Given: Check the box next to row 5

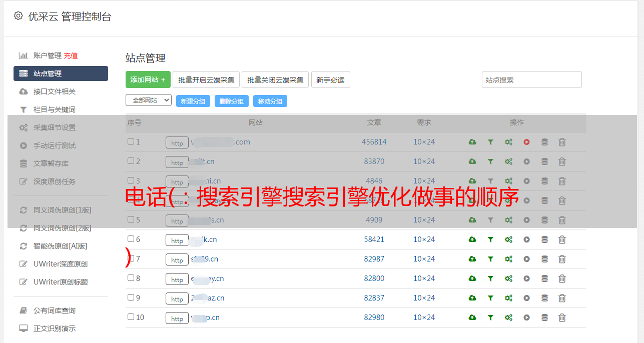Looking at the screenshot, I should point(131,219).
